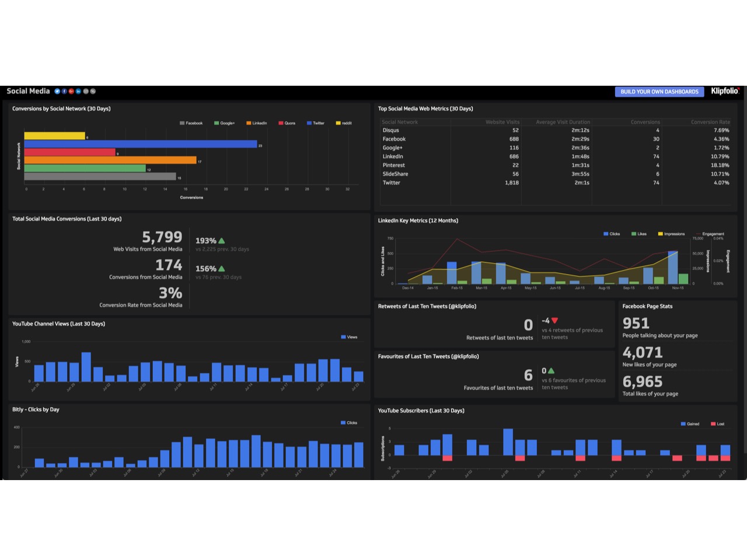Toggle Quora series in conversions legend
This screenshot has width=747, height=560.
[287, 123]
